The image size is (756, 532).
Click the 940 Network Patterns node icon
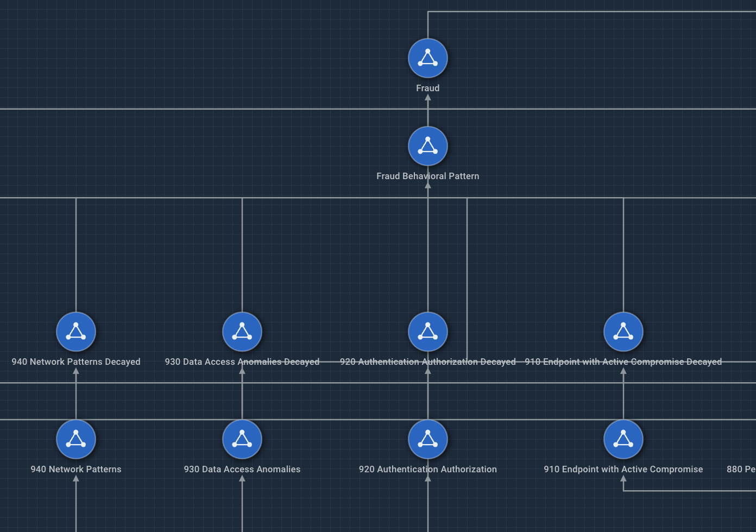point(76,439)
